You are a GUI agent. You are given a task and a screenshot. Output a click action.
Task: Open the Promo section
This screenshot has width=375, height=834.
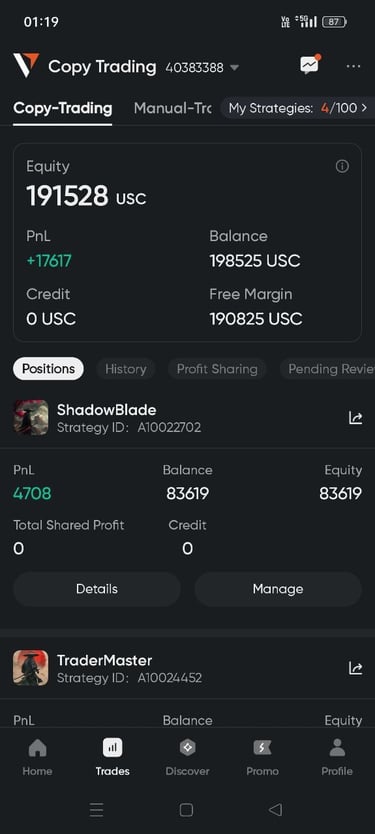pyautogui.click(x=262, y=757)
